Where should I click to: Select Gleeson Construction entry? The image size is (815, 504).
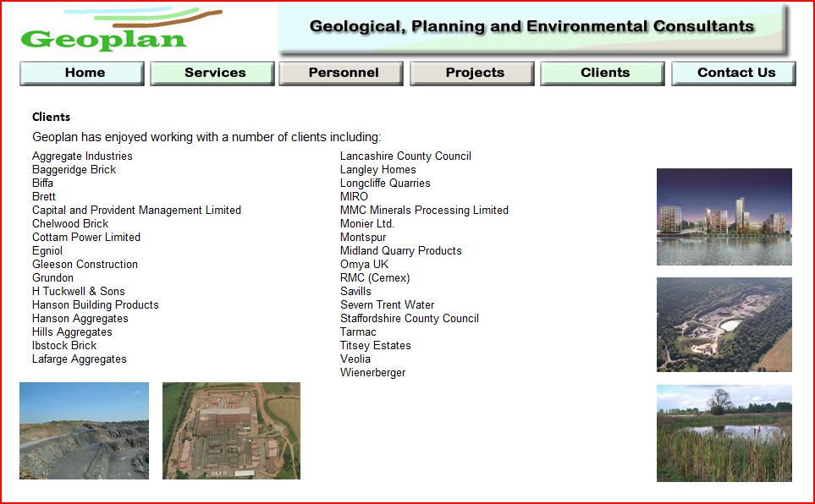85,264
